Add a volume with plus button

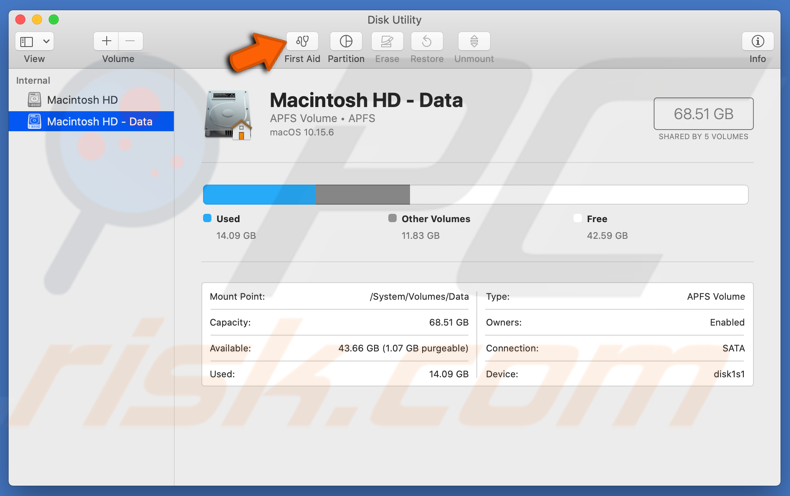pyautogui.click(x=106, y=41)
